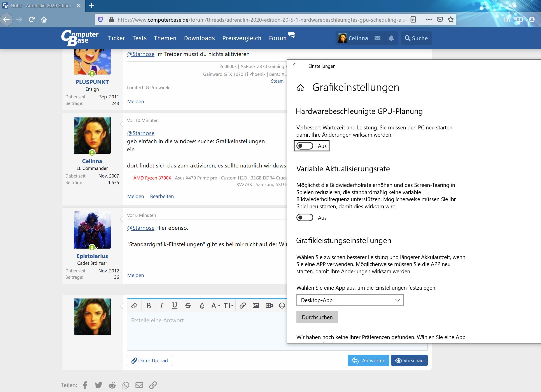Toggle Hardwarebeschleunigte GPU-Planung switch
Screen dimensions: 541x392
[305, 146]
